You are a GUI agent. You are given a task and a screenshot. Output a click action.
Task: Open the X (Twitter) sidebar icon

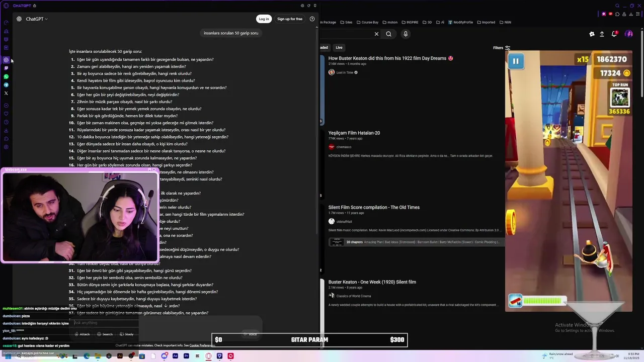[6, 93]
